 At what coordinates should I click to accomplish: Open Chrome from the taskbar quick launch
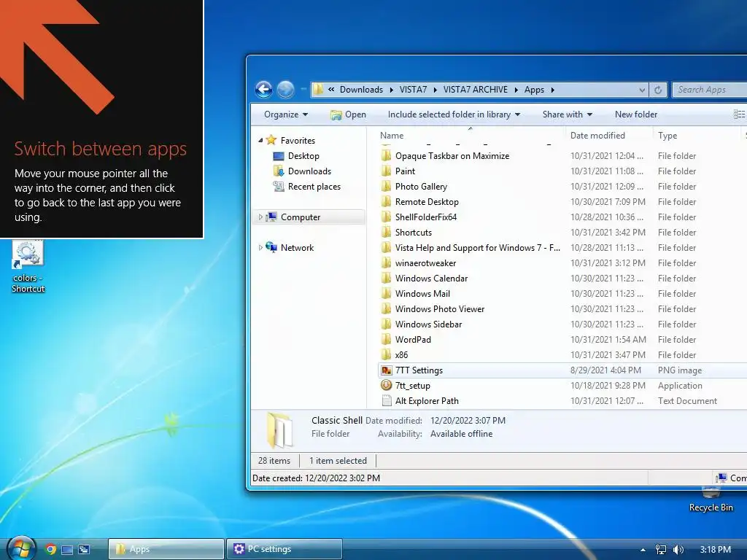point(50,549)
